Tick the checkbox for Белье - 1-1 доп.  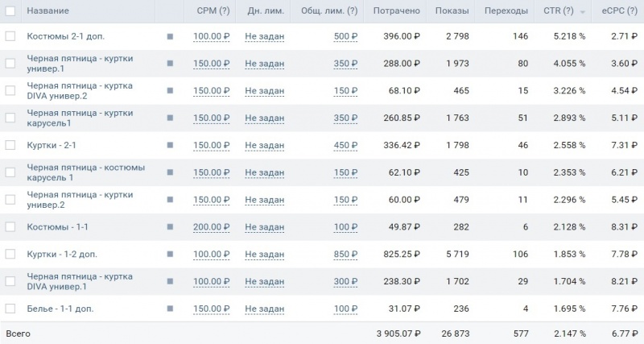10,309
